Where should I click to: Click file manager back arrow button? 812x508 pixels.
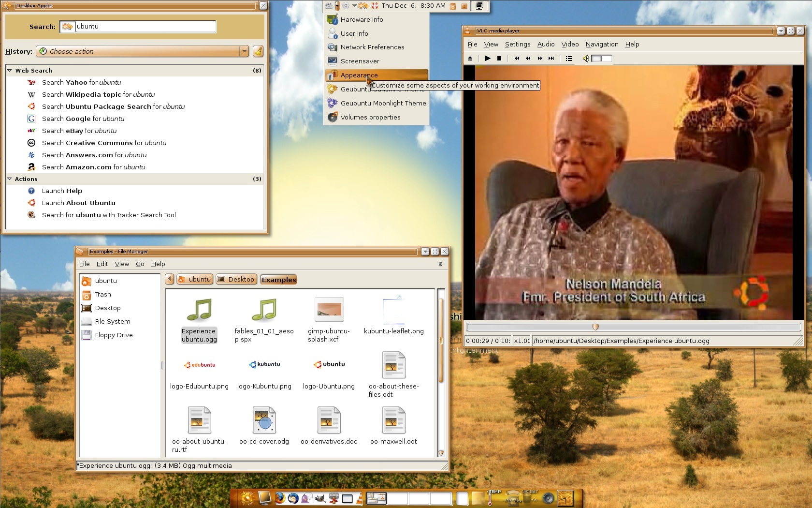point(170,279)
